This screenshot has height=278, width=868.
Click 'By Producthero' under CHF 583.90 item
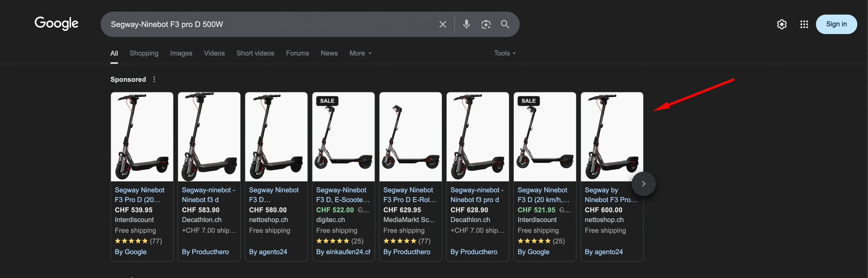click(205, 252)
